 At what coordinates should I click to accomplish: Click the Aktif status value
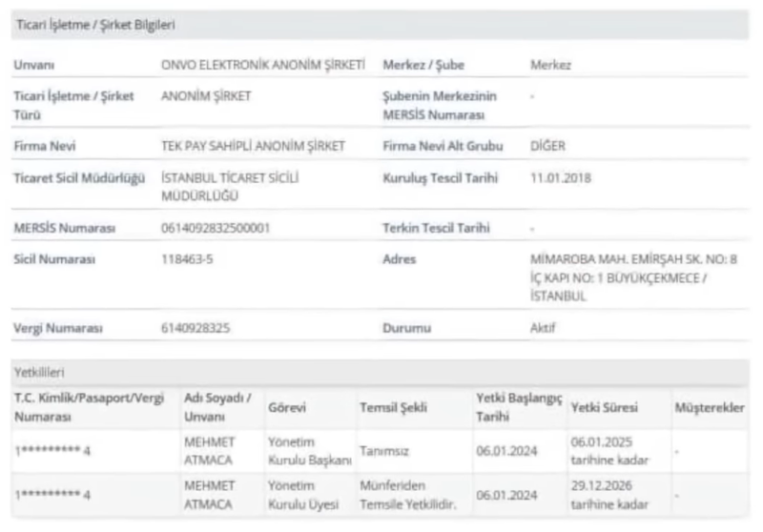pos(542,328)
